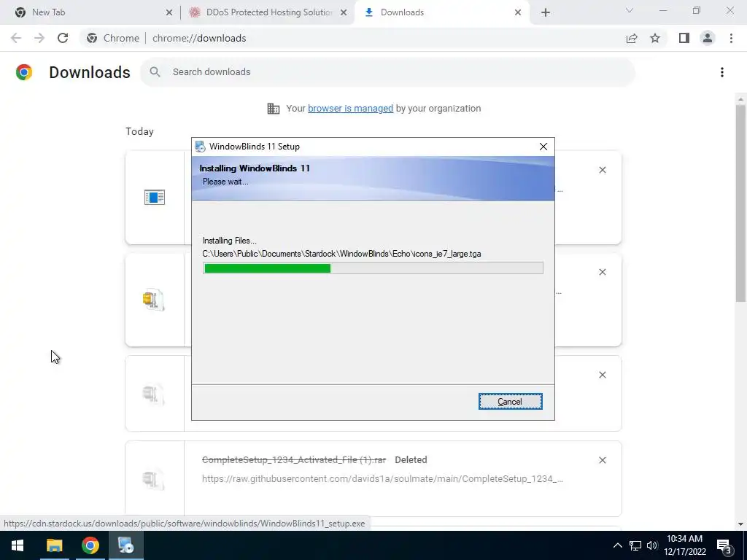Click the third download's faded file icon
The height and width of the screenshot is (560, 747).
[x=153, y=394]
